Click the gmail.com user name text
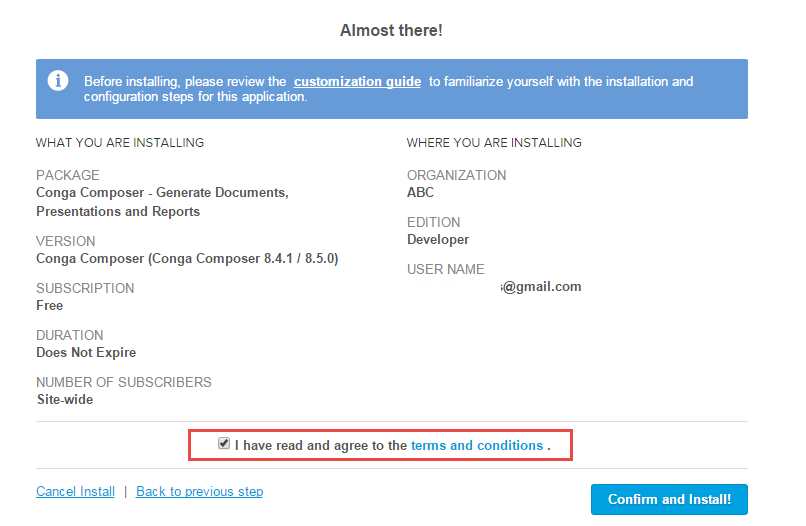 (541, 286)
